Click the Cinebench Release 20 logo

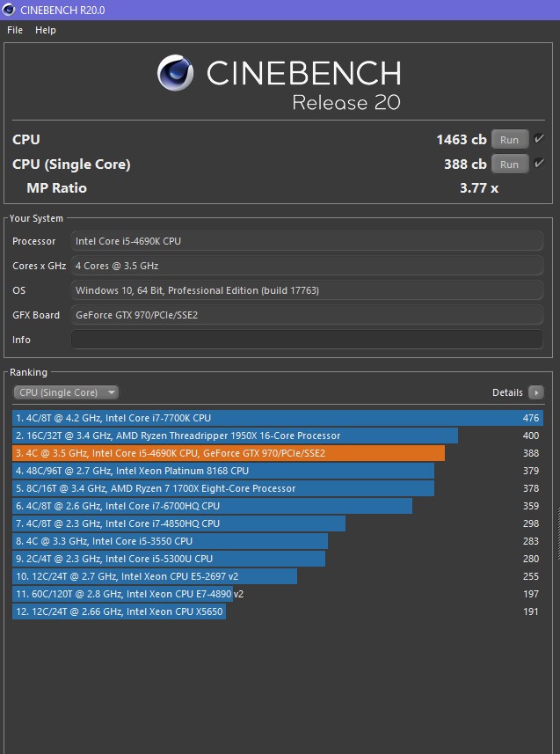(279, 83)
